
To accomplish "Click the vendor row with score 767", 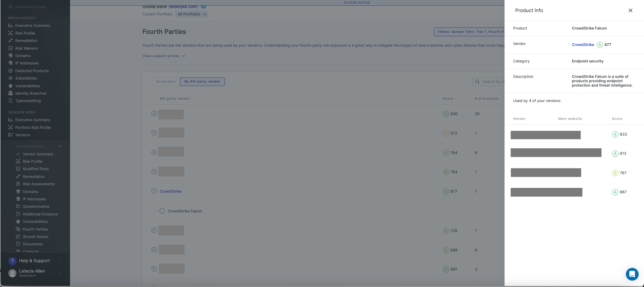I will click(x=574, y=173).
